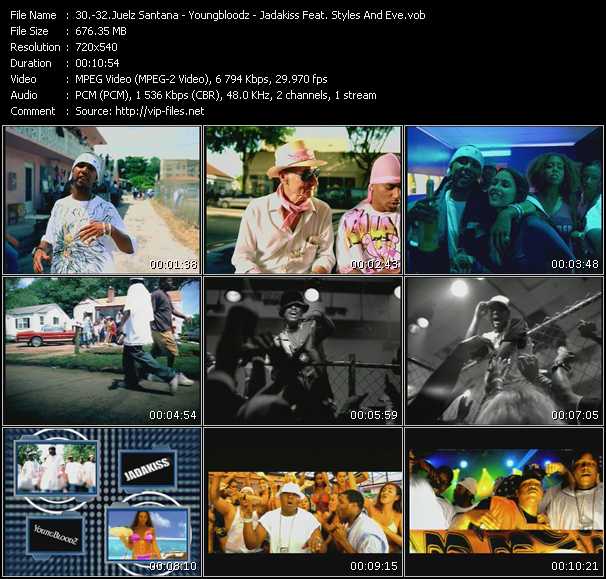
Task: Select the file size value 676.35 MB
Action: coord(101,31)
